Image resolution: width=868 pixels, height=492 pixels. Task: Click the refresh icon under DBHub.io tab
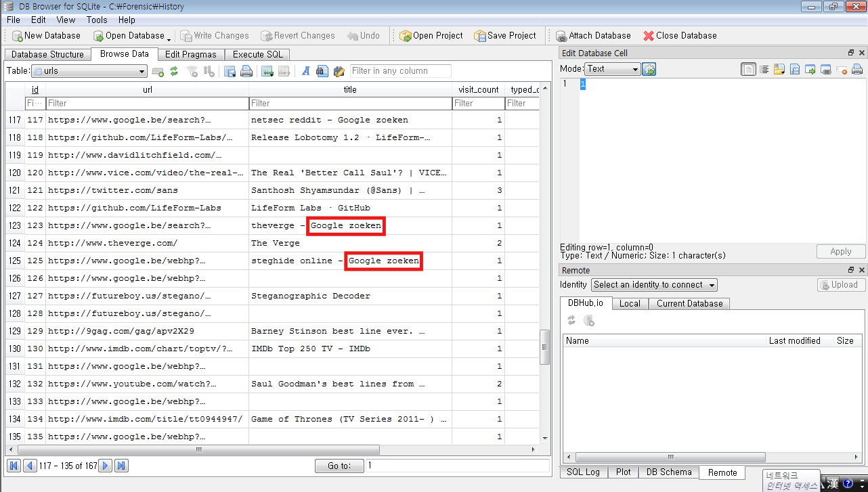[571, 321]
